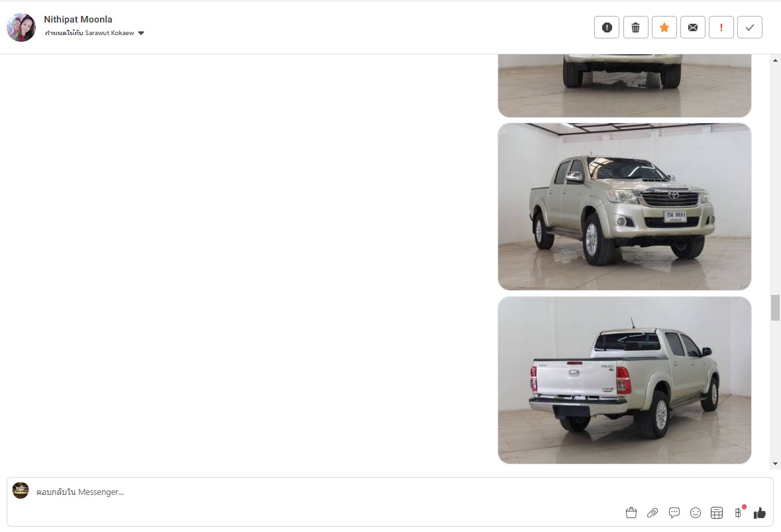Screen dimensions: 781x532
Task: Mark conversation unread with envelope icon
Action: pyautogui.click(x=692, y=27)
